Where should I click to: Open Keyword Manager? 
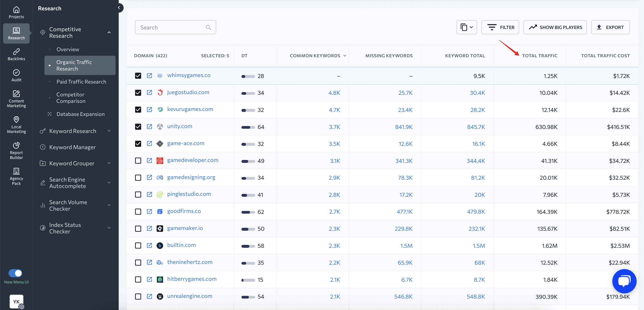[72, 147]
